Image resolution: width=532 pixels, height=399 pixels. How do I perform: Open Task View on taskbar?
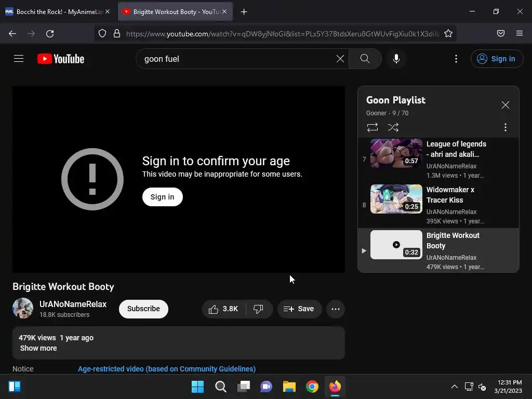coord(244,387)
